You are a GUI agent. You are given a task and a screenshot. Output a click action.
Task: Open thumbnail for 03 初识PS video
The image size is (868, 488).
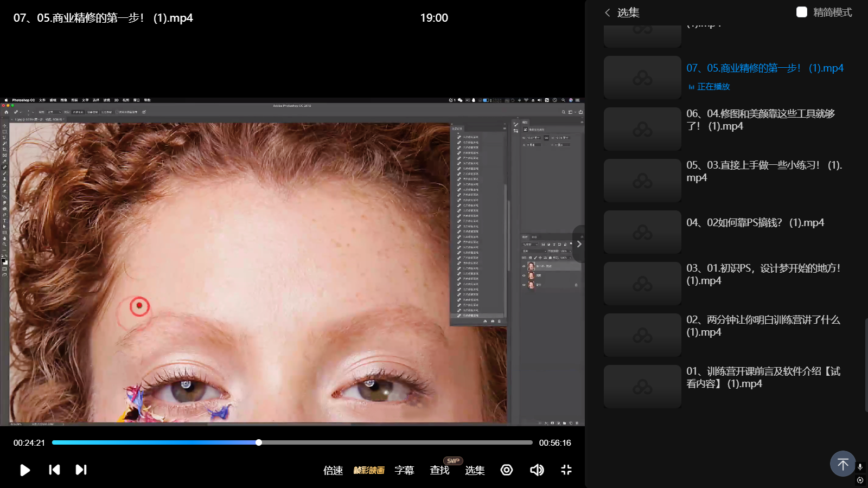click(x=642, y=284)
